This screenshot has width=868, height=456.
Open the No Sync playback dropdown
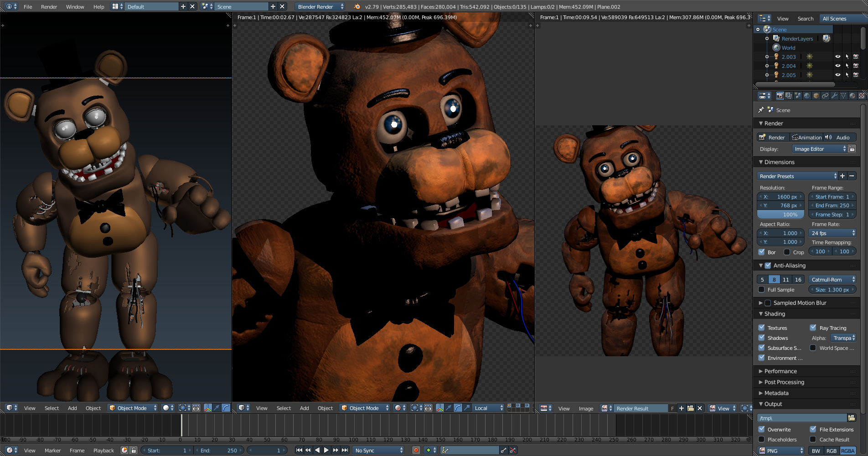(x=379, y=450)
